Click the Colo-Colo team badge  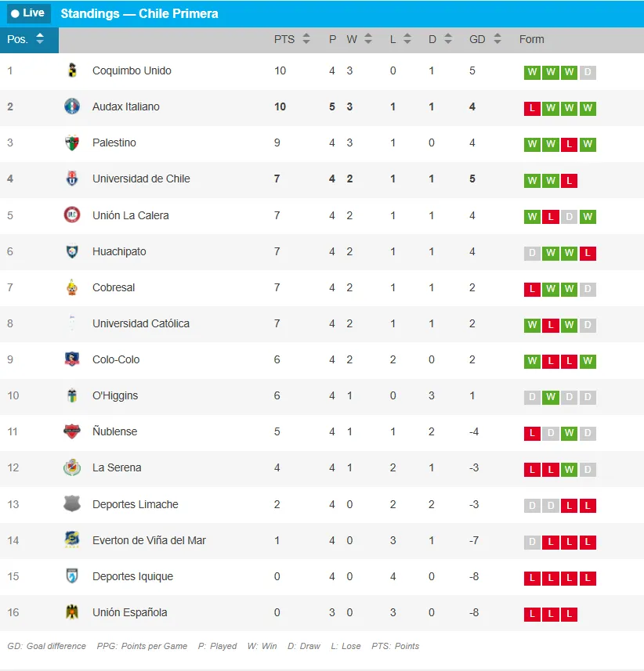[x=72, y=359]
